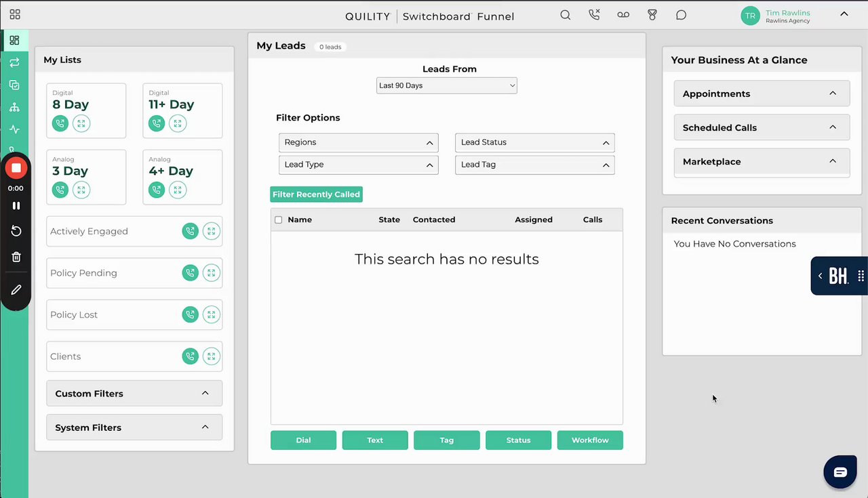Select the pencil annotate tool
Image resolution: width=868 pixels, height=498 pixels.
(16, 289)
